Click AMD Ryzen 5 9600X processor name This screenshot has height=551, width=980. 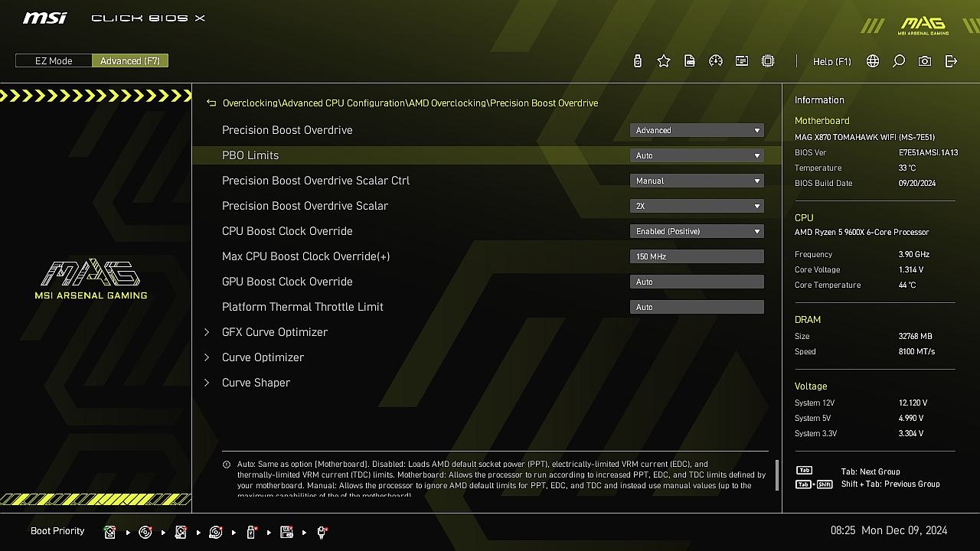(861, 232)
